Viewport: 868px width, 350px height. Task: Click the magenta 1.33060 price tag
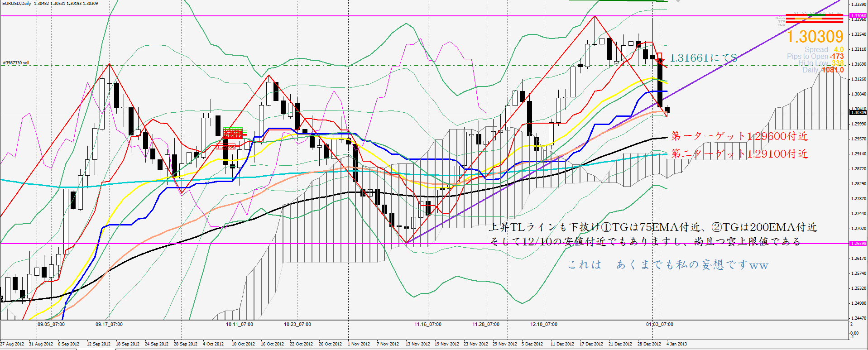pos(858,16)
